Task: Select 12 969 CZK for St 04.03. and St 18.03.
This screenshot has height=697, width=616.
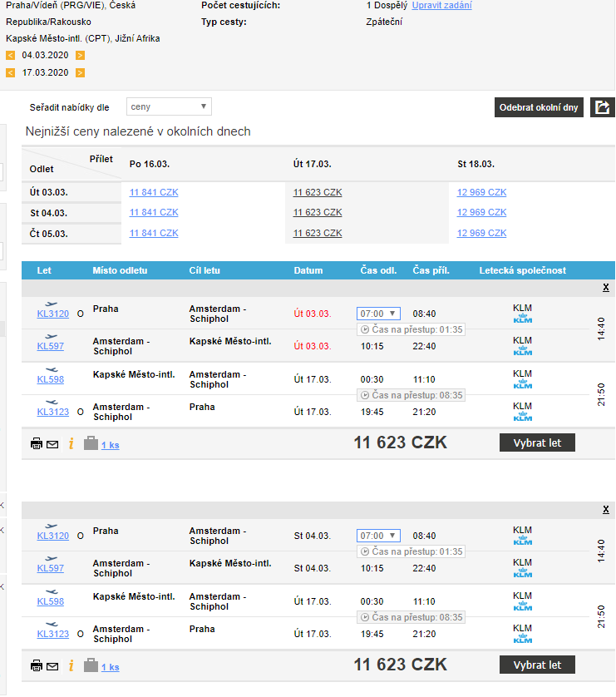Action: 482,212
